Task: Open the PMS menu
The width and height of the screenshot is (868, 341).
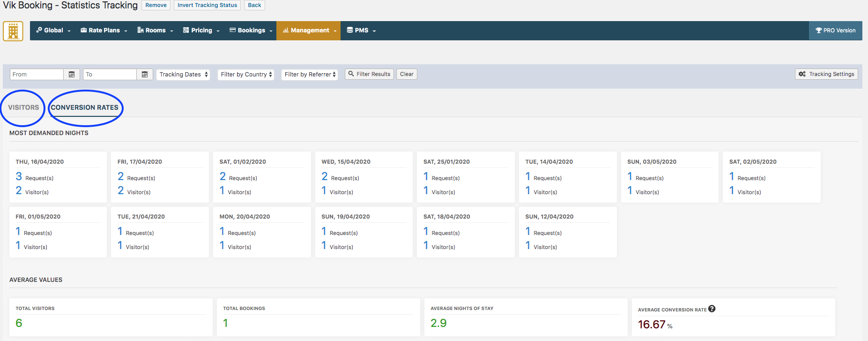Action: coord(361,30)
